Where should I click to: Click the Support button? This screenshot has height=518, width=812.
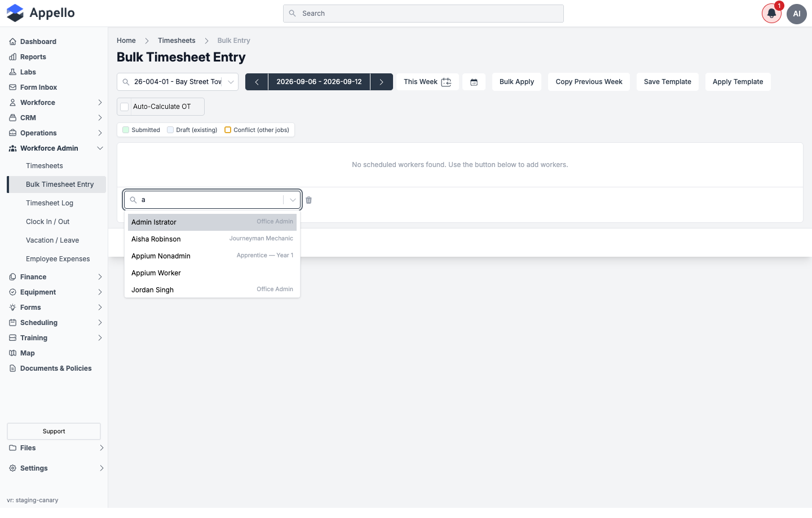pyautogui.click(x=54, y=432)
